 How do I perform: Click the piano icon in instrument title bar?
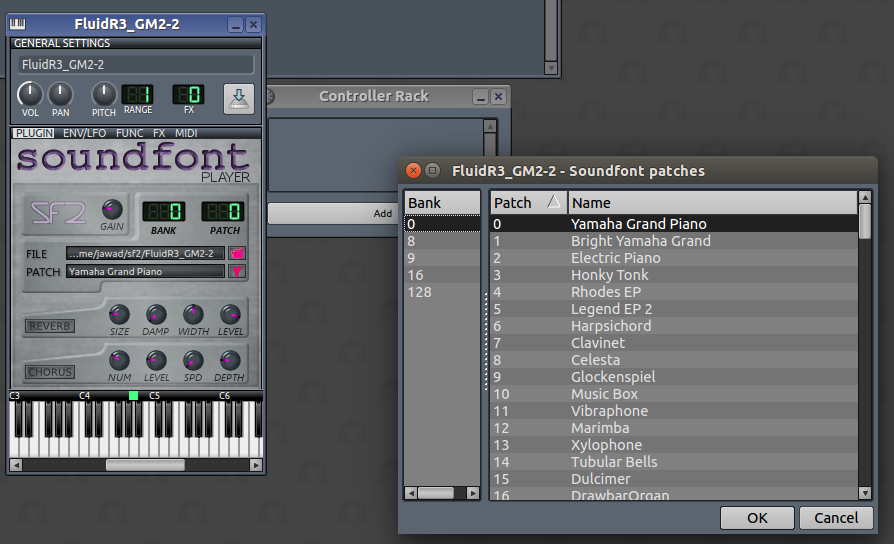click(x=18, y=24)
